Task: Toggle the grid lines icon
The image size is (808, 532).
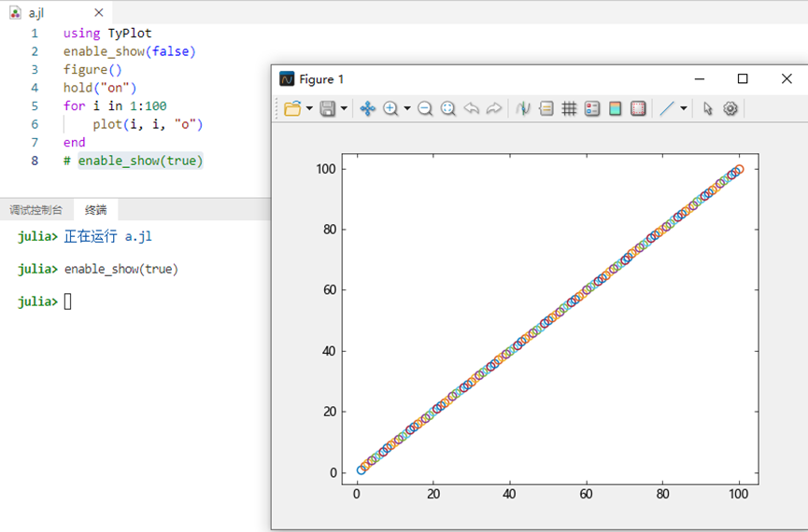Action: (x=569, y=108)
